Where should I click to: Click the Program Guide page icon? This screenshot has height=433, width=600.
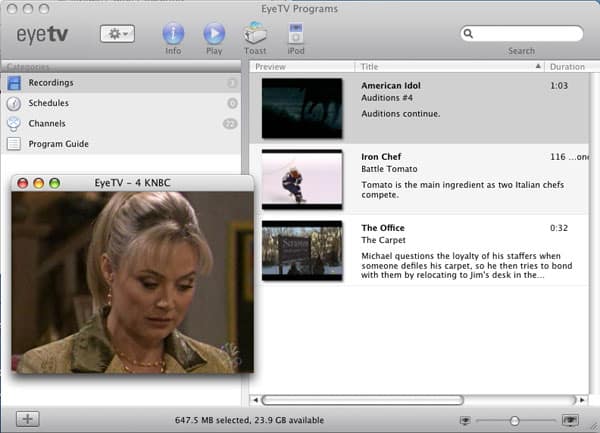14,144
